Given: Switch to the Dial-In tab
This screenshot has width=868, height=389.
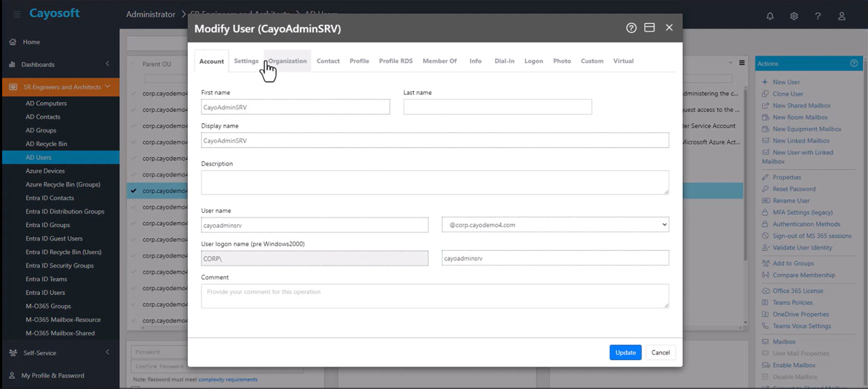Looking at the screenshot, I should (x=505, y=61).
